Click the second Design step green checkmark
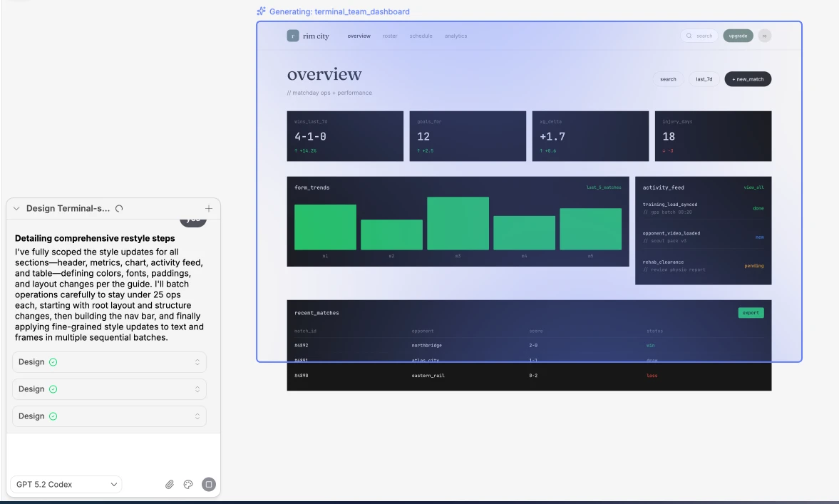This screenshot has width=839, height=504. (x=53, y=389)
